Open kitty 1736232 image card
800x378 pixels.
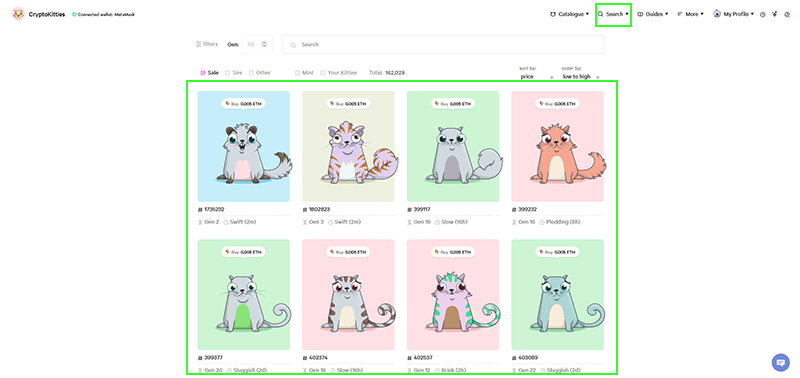pyautogui.click(x=243, y=146)
